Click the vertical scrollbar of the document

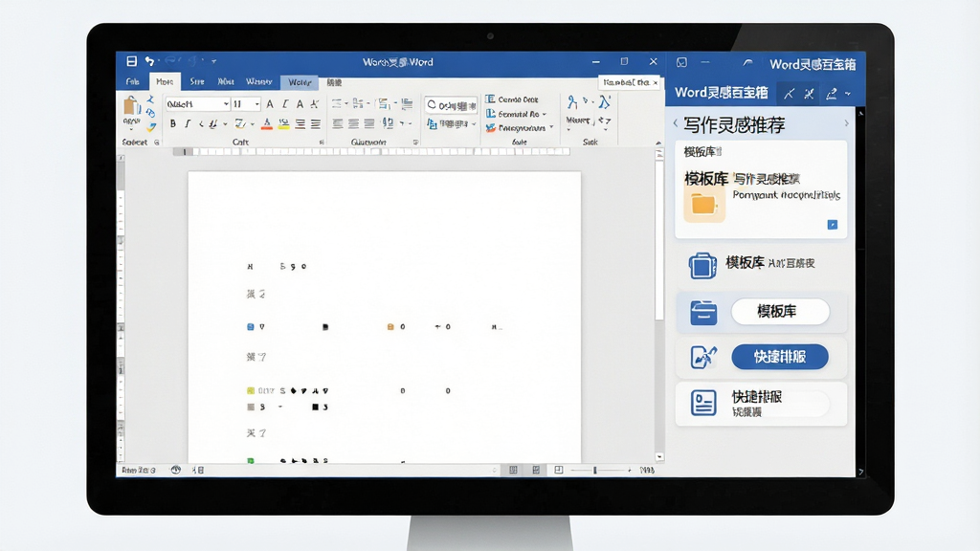(x=658, y=240)
